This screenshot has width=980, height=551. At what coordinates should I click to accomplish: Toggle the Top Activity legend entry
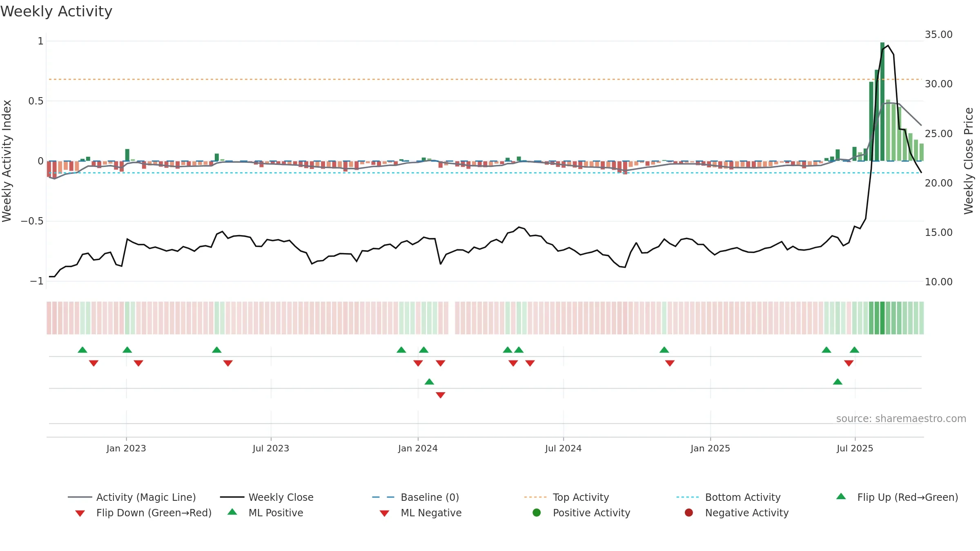(566, 497)
